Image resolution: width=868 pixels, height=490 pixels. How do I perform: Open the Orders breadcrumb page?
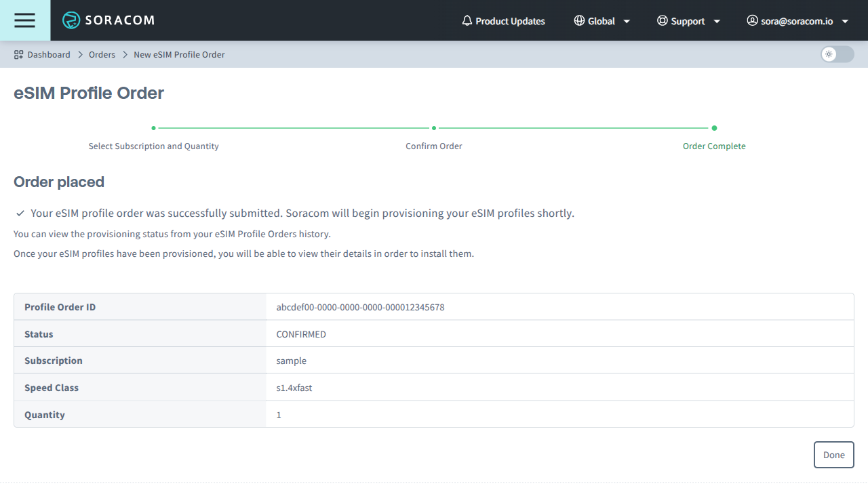pos(102,54)
